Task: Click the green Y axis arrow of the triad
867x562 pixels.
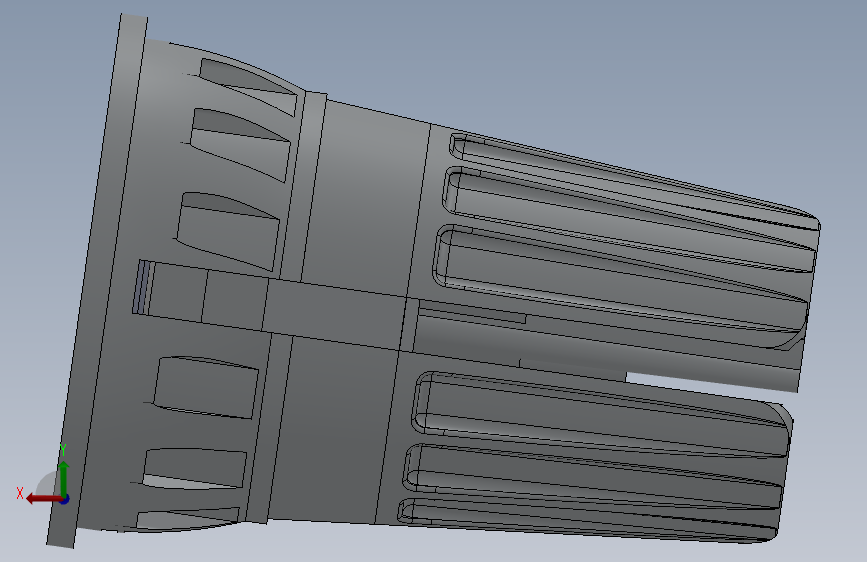Action: pos(64,479)
